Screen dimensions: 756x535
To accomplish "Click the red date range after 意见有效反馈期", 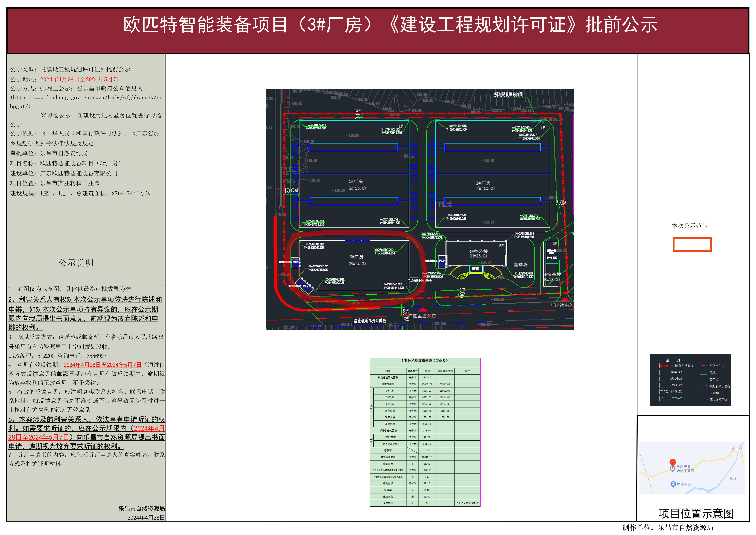I will pyautogui.click(x=102, y=365).
